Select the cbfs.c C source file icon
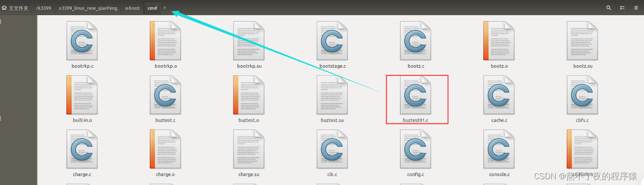Viewport: 644px width, 185px height. 583,95
